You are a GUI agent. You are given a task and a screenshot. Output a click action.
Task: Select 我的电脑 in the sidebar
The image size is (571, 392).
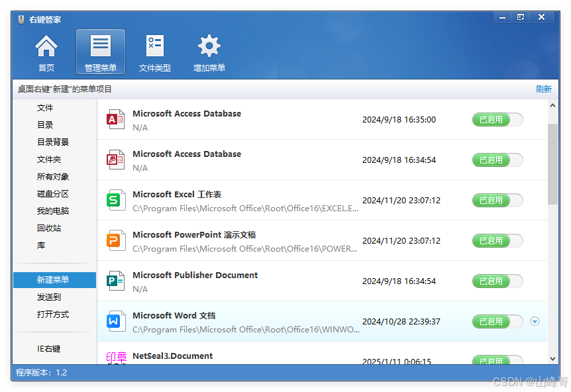(54, 211)
